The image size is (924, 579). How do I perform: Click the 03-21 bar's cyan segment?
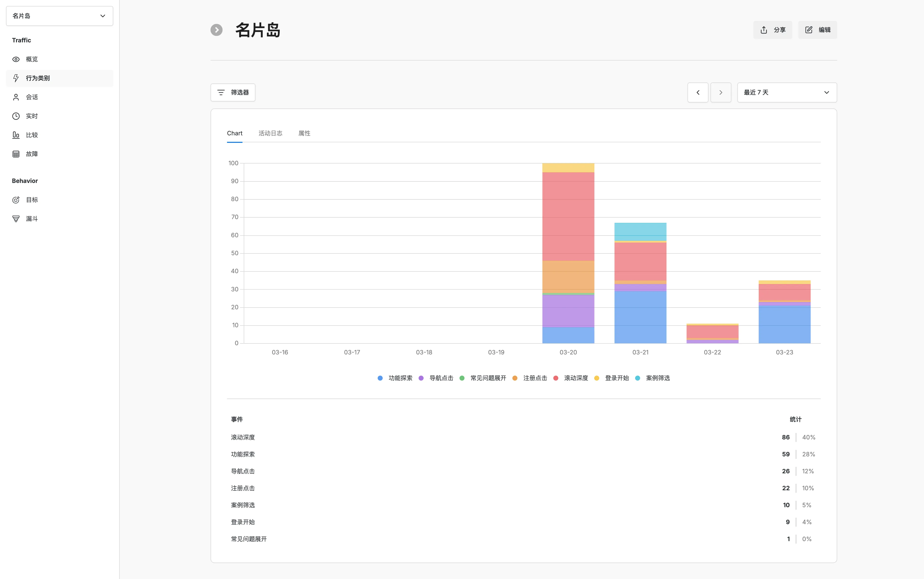tap(640, 232)
